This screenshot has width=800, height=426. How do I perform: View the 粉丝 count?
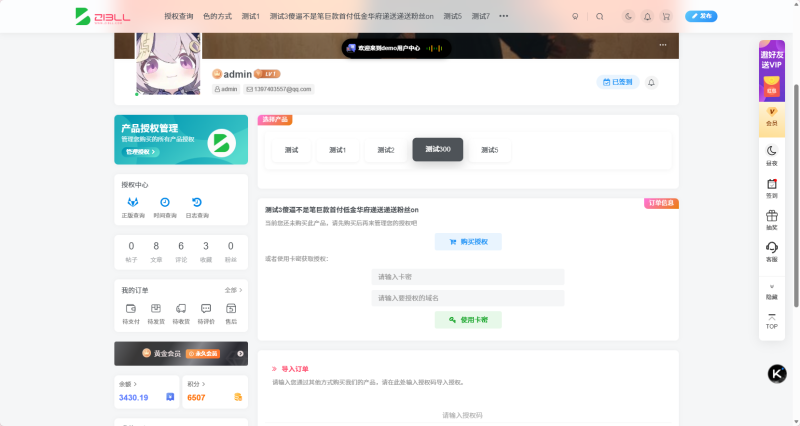[231, 252]
